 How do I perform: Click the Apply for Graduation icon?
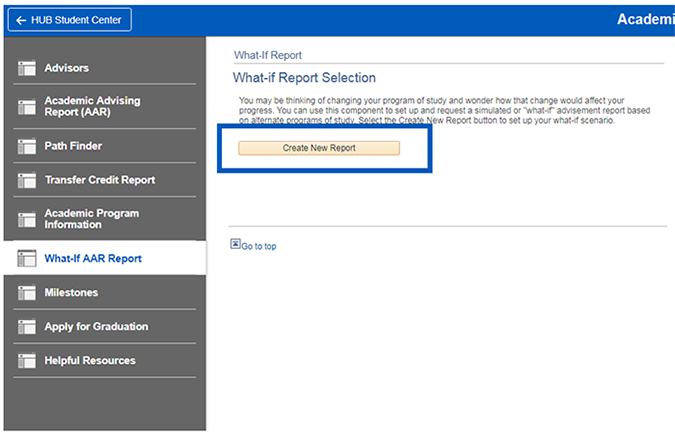28,327
